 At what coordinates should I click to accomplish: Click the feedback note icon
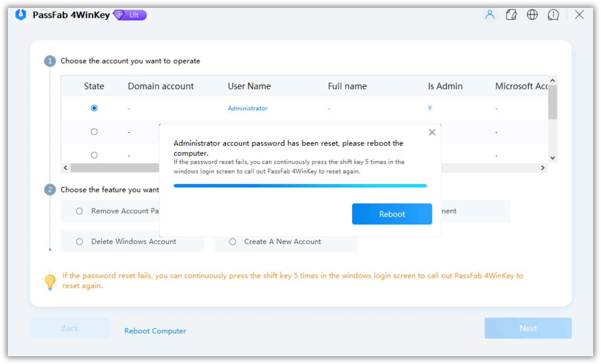tap(511, 15)
